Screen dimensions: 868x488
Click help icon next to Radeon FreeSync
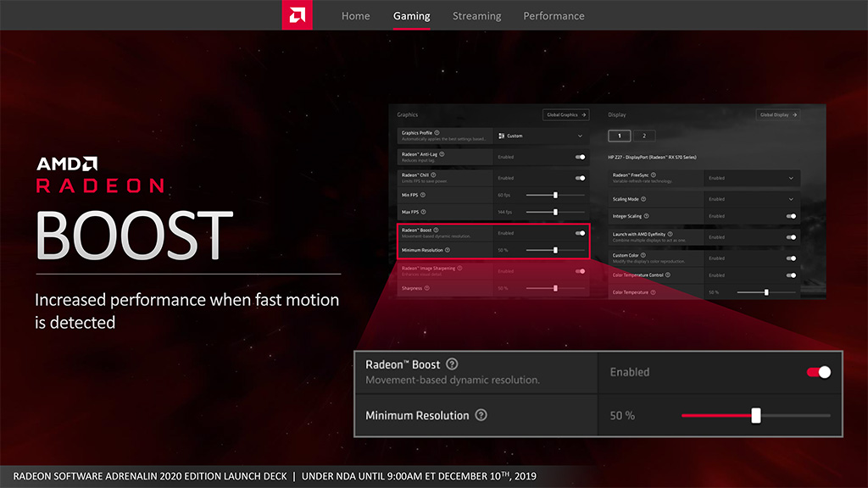pyautogui.click(x=654, y=175)
